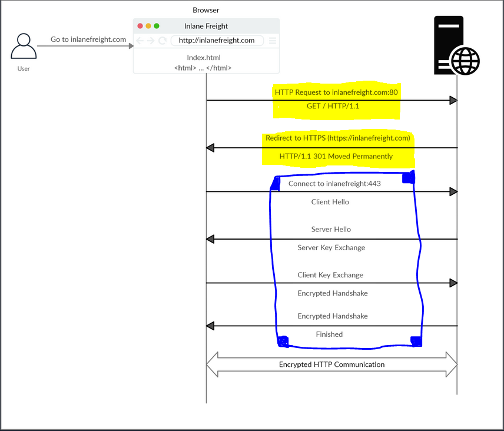Screen dimensions: 504x431
Task: Select the Inlane Freight browser title
Action: [206, 26]
